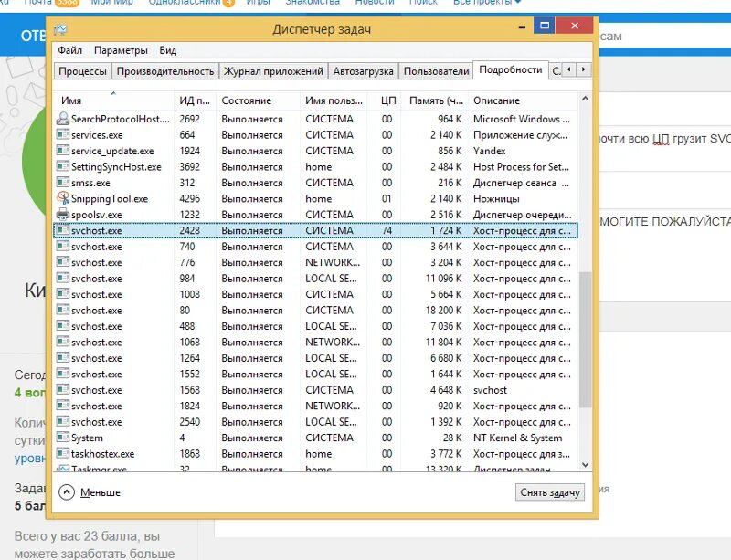The width and height of the screenshot is (731, 560).
Task: Click the icon of svchost.exe PID 1824
Action: 62,406
